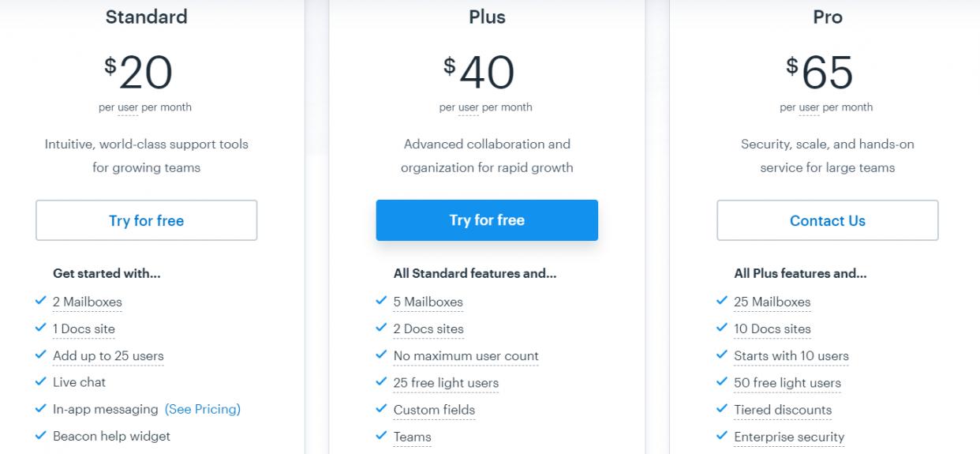Click the Tiered discounts feature
The height and width of the screenshot is (454, 980).
click(783, 410)
